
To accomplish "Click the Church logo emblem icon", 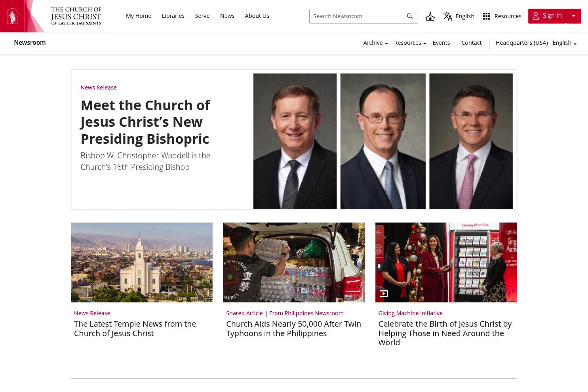I will coord(12,16).
